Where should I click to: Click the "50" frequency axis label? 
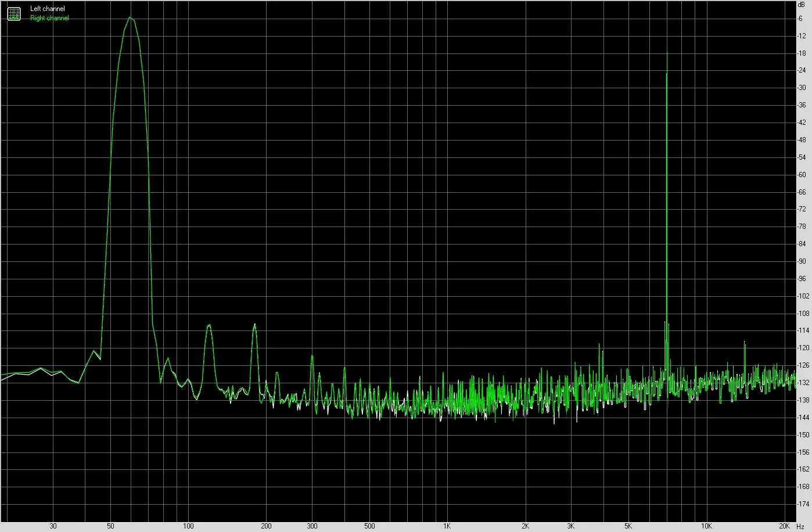click(110, 526)
